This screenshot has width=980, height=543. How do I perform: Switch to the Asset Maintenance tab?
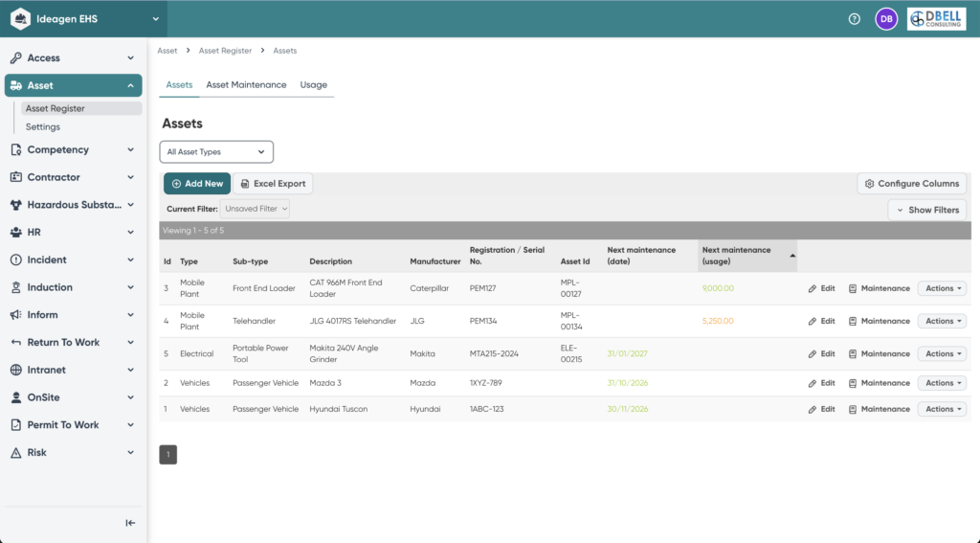(x=246, y=85)
